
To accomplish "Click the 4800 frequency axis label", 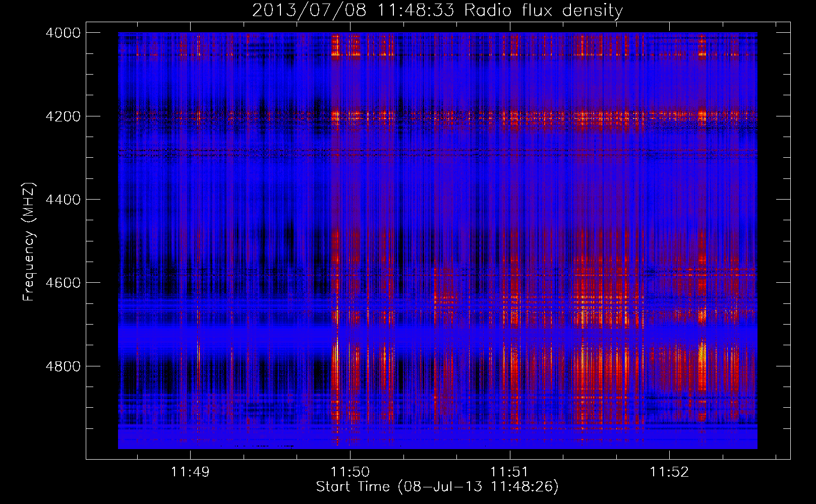I will (x=63, y=366).
